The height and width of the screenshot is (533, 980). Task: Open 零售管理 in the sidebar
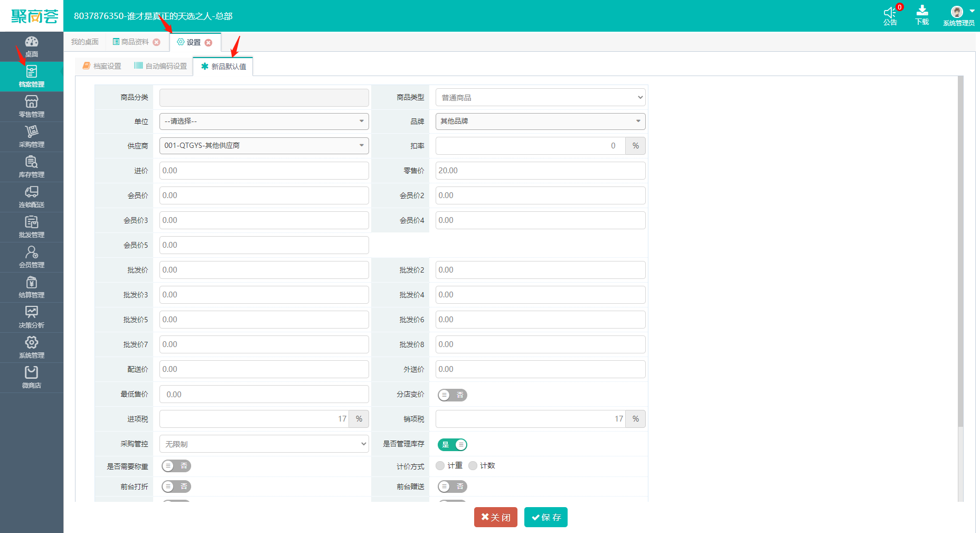pos(32,107)
